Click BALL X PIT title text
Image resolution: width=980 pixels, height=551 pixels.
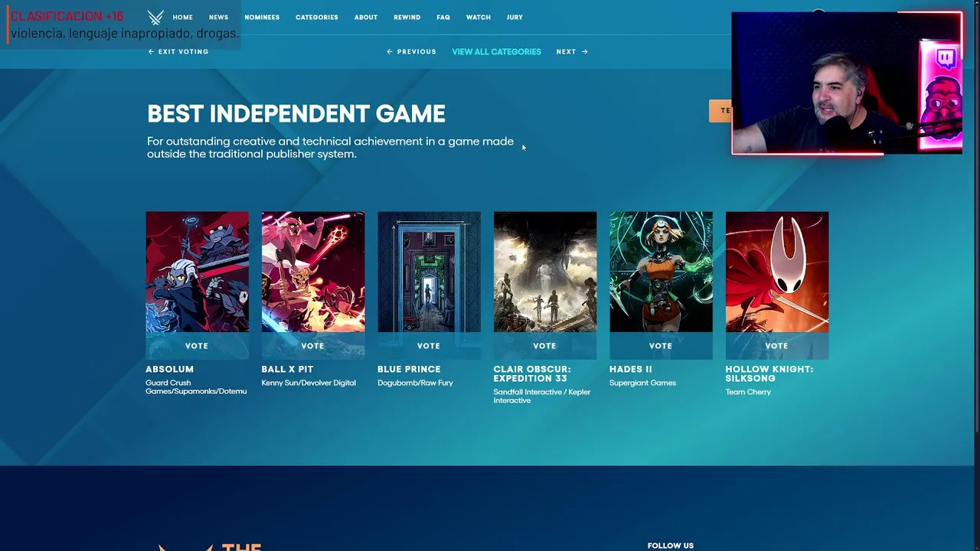pyautogui.click(x=287, y=369)
